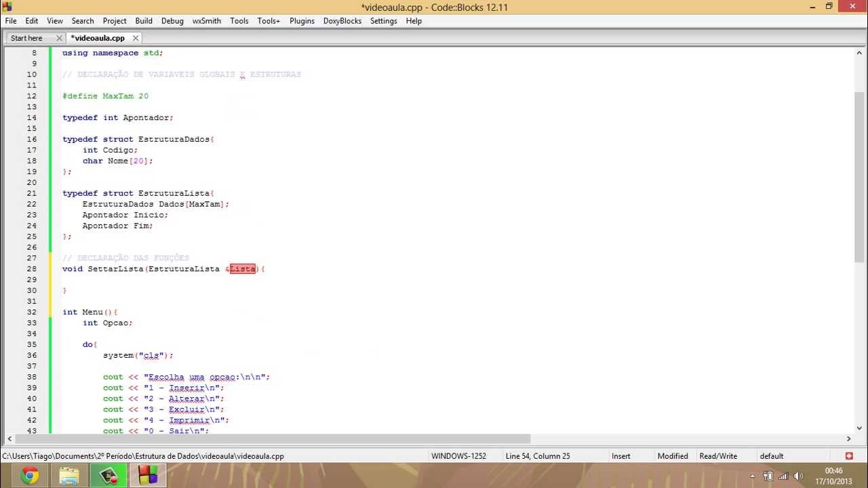Screen dimensions: 868x488
Task: Click the using namespace std line
Action: [113, 53]
